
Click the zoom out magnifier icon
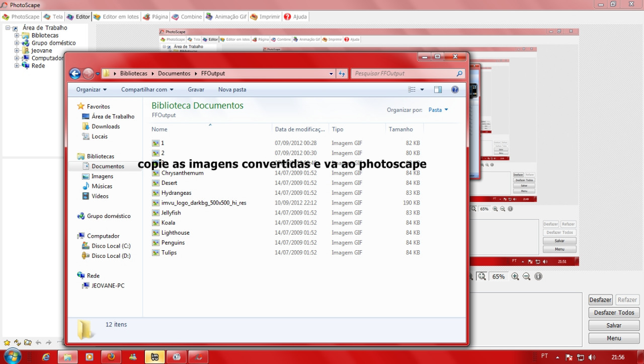[x=527, y=276]
